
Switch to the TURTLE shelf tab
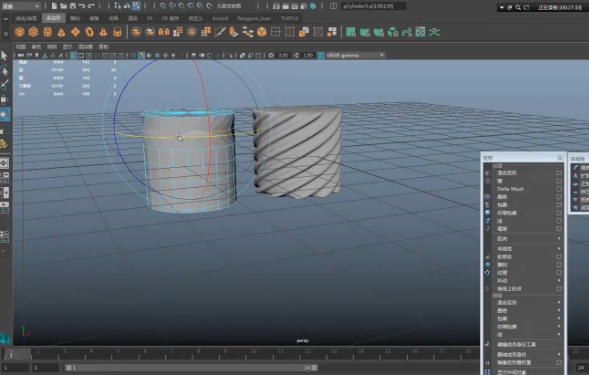coord(289,18)
